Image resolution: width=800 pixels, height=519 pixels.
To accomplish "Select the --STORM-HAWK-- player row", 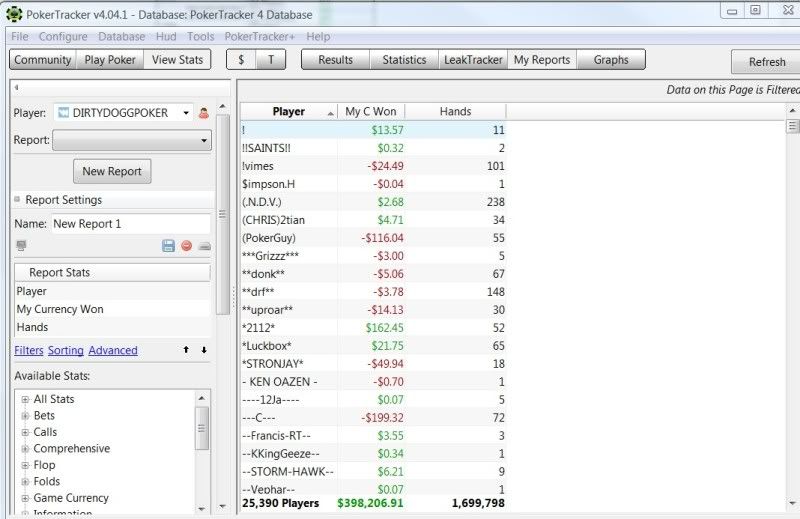I will (373, 472).
